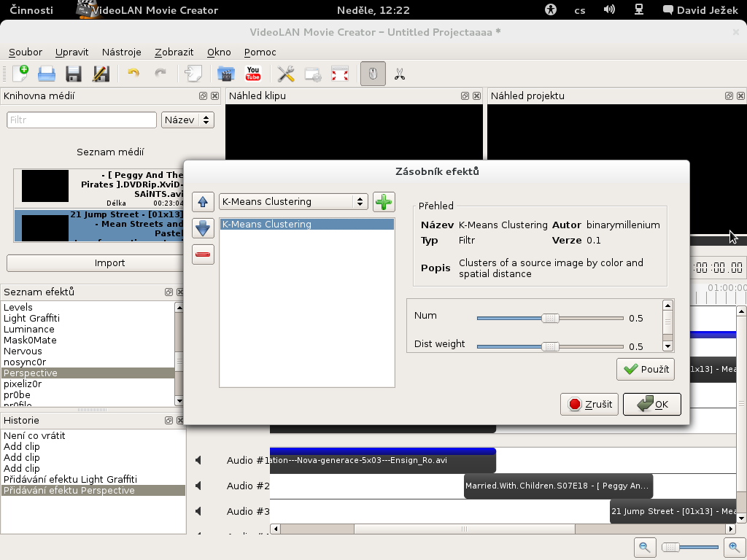The image size is (747, 560).
Task: Float the Knihovna médií panel
Action: click(x=203, y=96)
